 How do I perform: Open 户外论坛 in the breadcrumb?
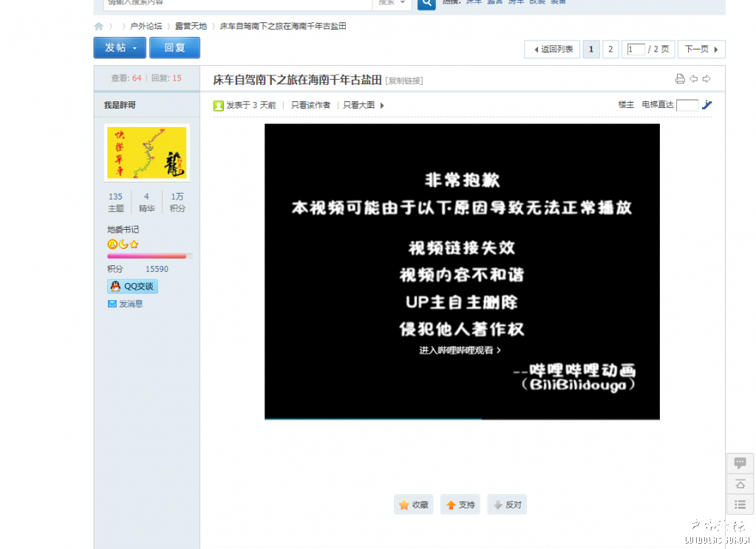pyautogui.click(x=146, y=26)
